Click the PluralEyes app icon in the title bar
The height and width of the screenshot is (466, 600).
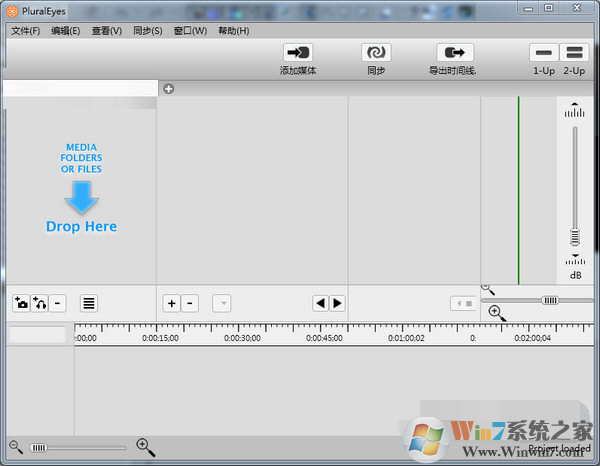tap(12, 11)
